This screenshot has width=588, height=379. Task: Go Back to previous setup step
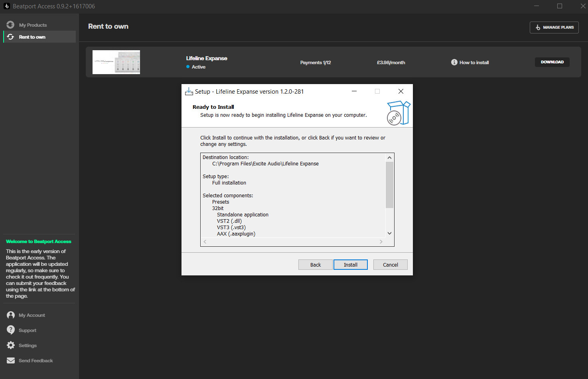pos(315,265)
